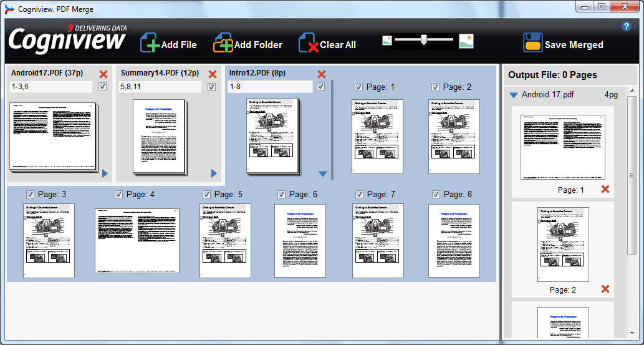
Task: Select the Page: 6 thumbnail
Action: [300, 241]
